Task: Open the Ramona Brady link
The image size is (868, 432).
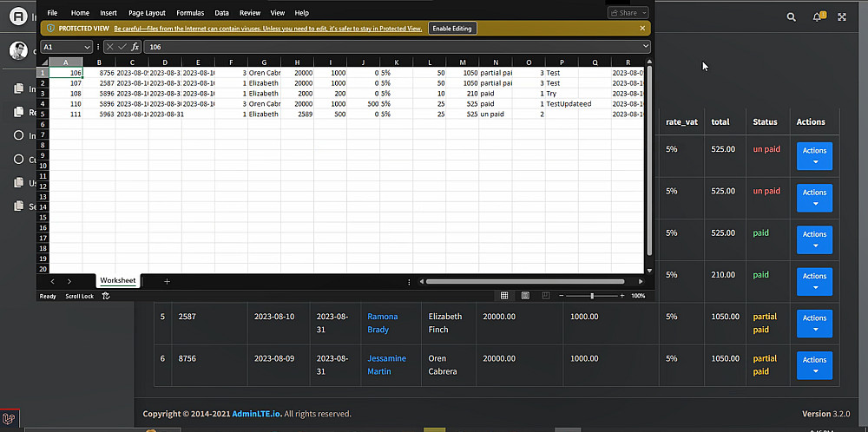Action: coord(383,323)
